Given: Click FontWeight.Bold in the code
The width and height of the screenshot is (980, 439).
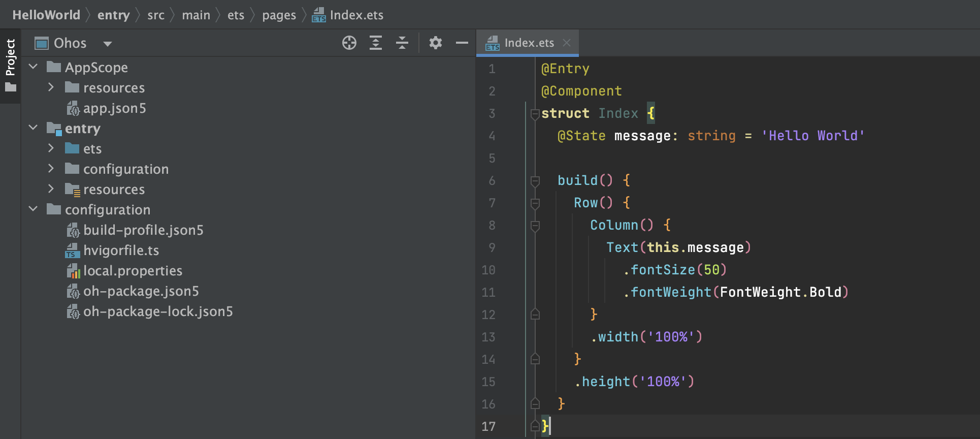Looking at the screenshot, I should coord(780,292).
